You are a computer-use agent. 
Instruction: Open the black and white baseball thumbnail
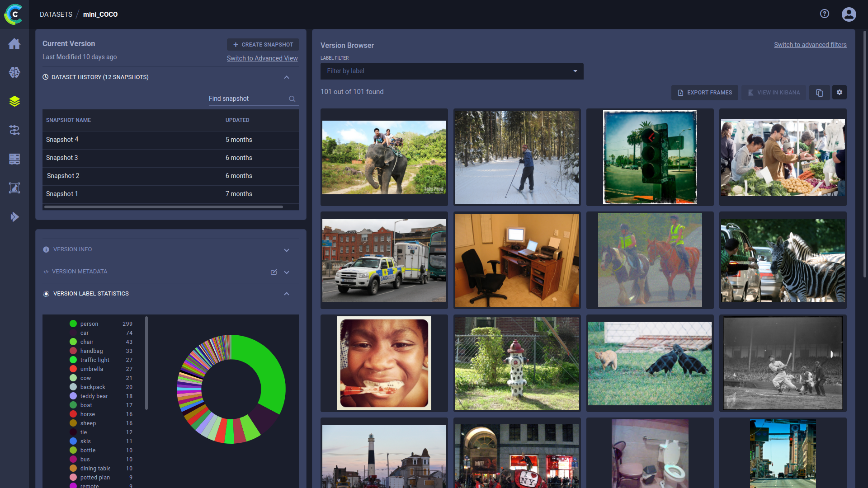(x=783, y=363)
